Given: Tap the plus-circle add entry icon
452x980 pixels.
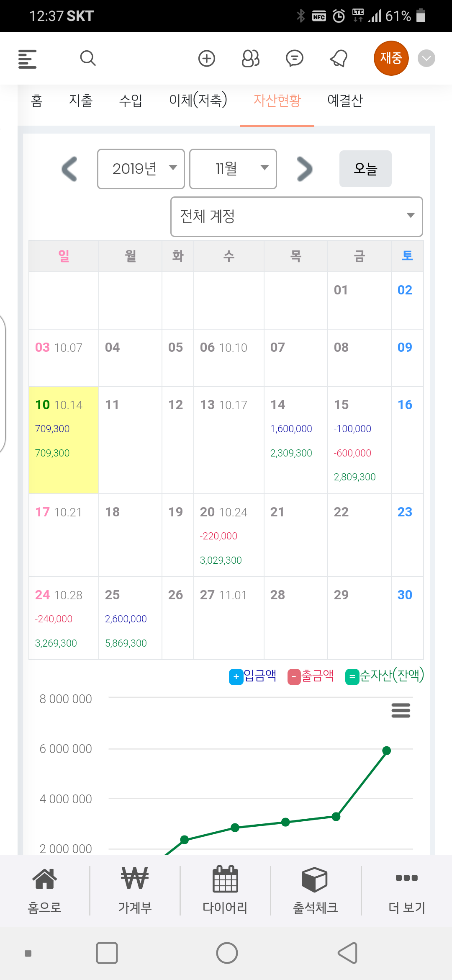Looking at the screenshot, I should pos(207,58).
